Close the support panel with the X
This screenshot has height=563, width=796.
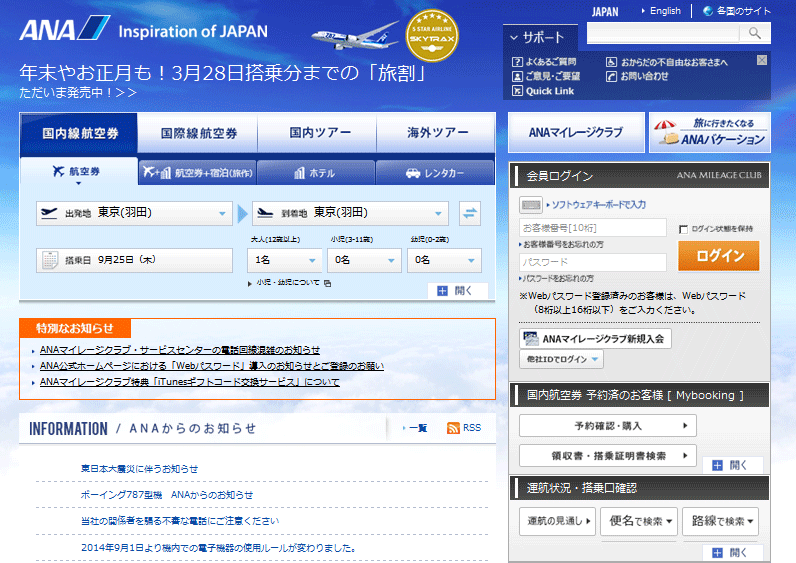[x=761, y=60]
